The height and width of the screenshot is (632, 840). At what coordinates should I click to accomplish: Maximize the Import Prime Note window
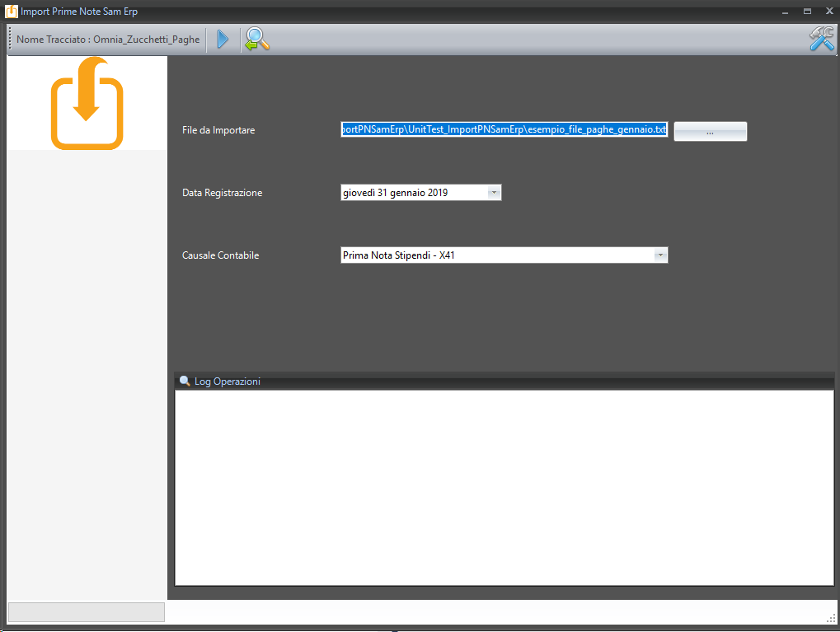click(x=807, y=12)
